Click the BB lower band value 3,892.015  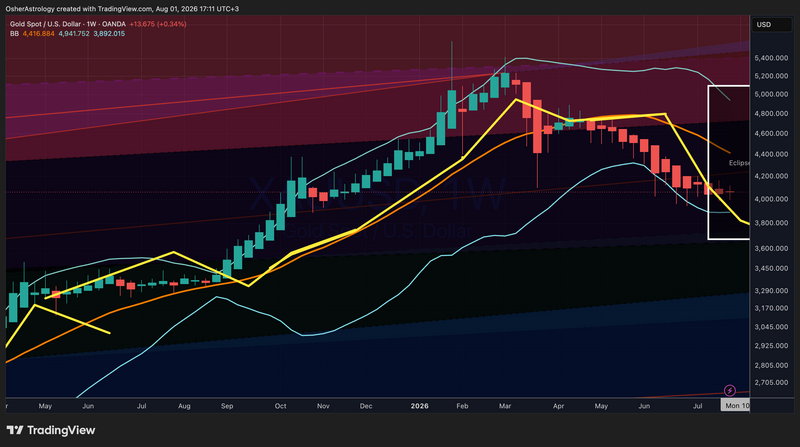coord(109,34)
